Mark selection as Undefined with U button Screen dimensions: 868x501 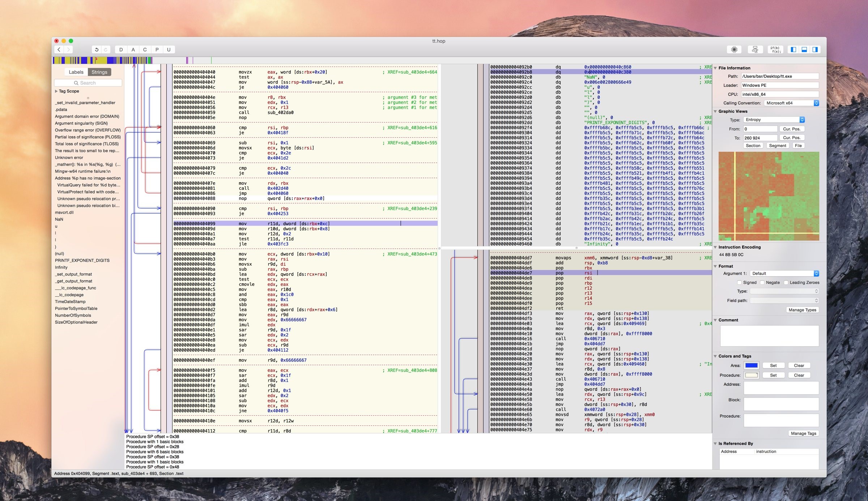(x=169, y=50)
